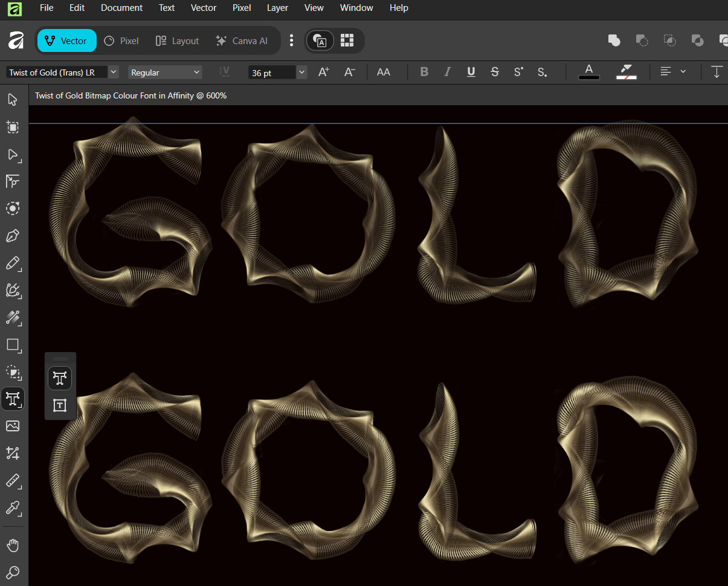Toggle Subscript formatting
The image size is (728, 586).
pos(542,72)
